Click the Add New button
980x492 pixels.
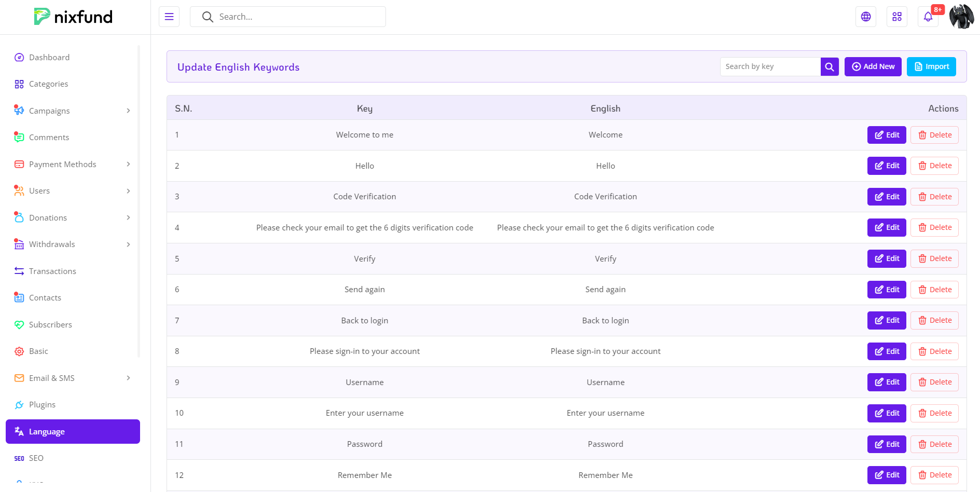pyautogui.click(x=873, y=66)
